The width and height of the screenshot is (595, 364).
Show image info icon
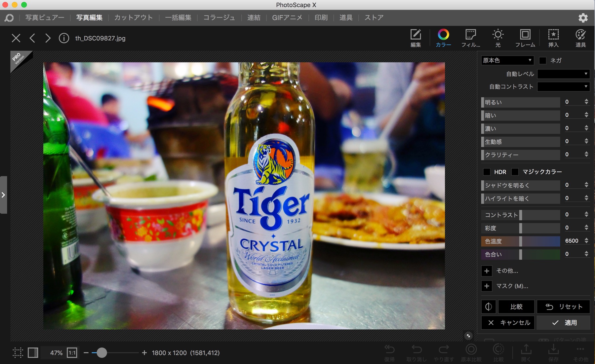pyautogui.click(x=64, y=38)
